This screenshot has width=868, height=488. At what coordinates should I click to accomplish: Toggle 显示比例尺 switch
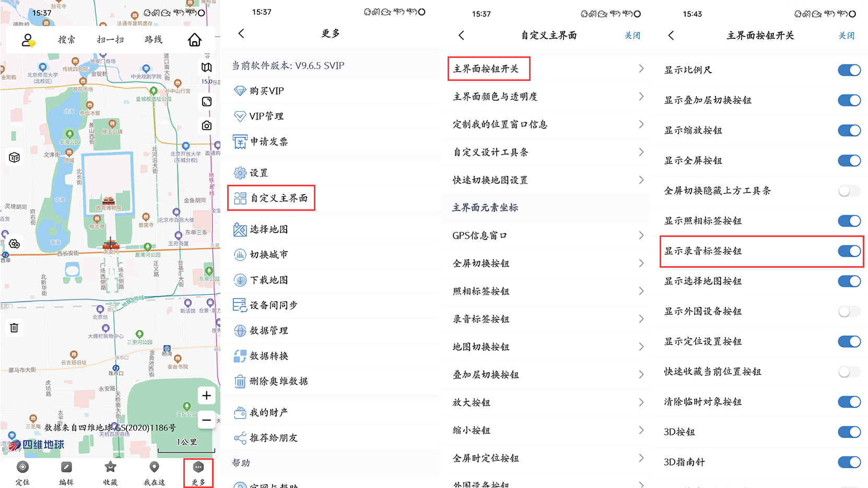click(849, 70)
